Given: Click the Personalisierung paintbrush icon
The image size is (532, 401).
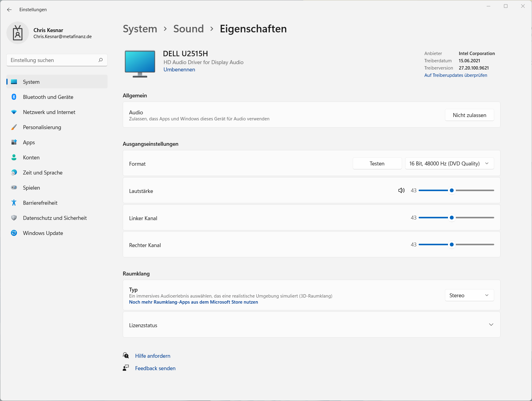Looking at the screenshot, I should 14,127.
